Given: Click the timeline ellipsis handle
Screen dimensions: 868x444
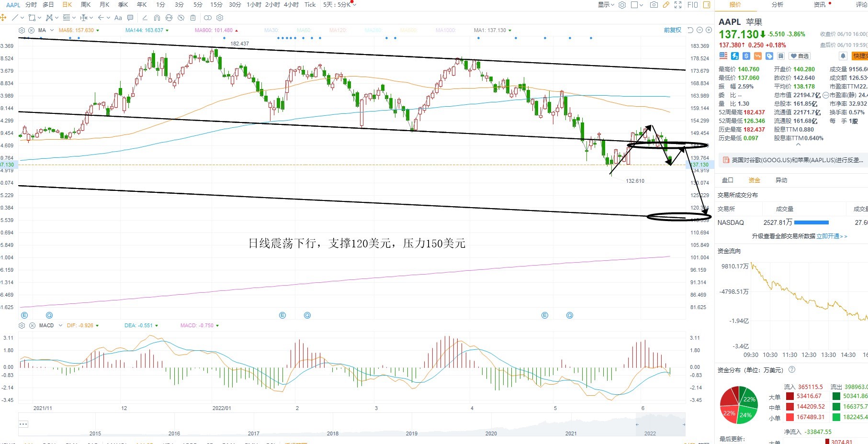Looking at the screenshot, I should point(23,424).
